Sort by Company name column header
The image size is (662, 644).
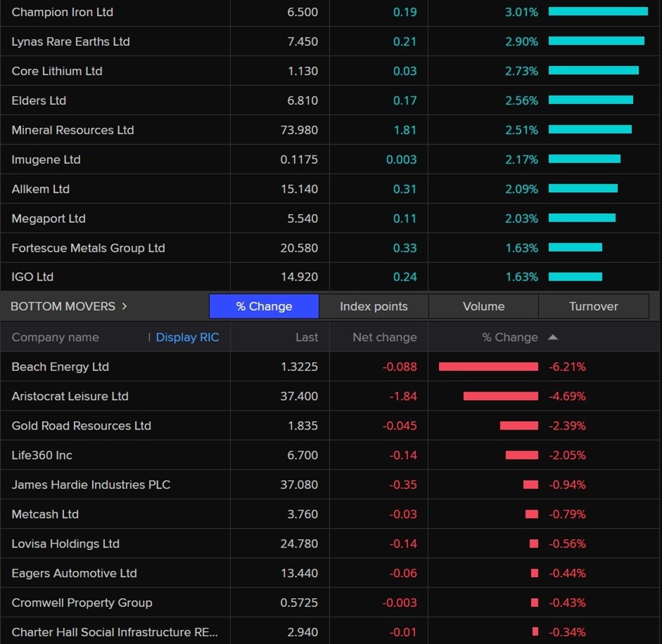[x=56, y=337]
